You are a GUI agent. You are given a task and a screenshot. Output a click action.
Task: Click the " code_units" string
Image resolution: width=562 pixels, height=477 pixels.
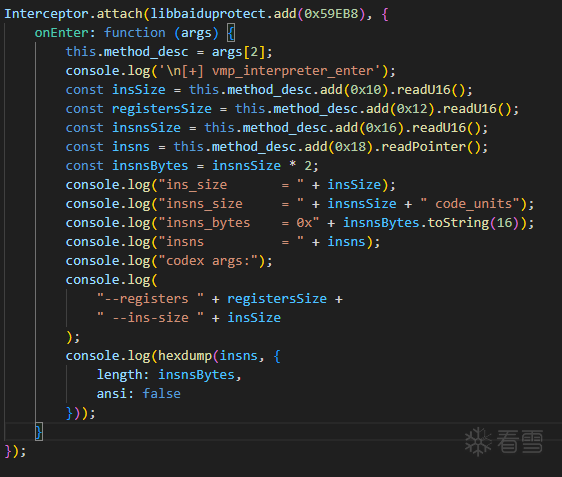point(470,204)
